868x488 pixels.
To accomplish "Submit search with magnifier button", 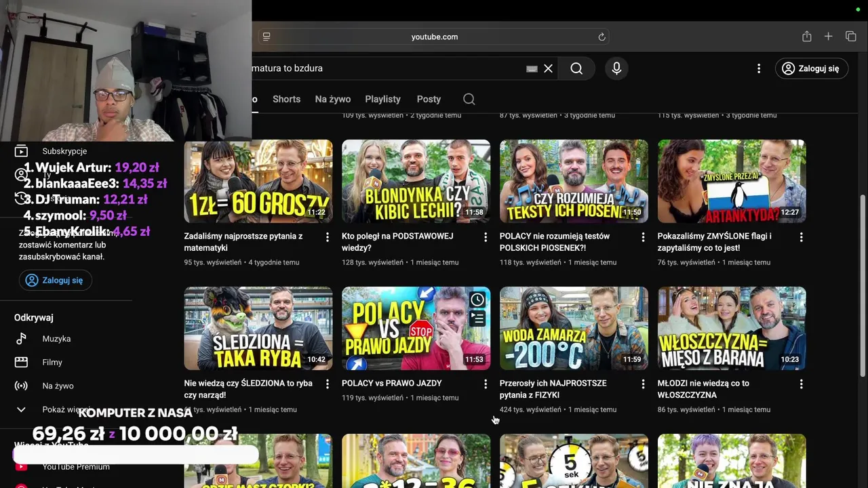I will coord(576,68).
